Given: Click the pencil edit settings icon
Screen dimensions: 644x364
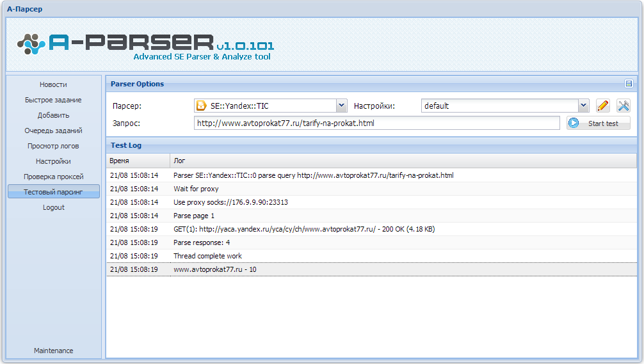Looking at the screenshot, I should click(x=602, y=106).
